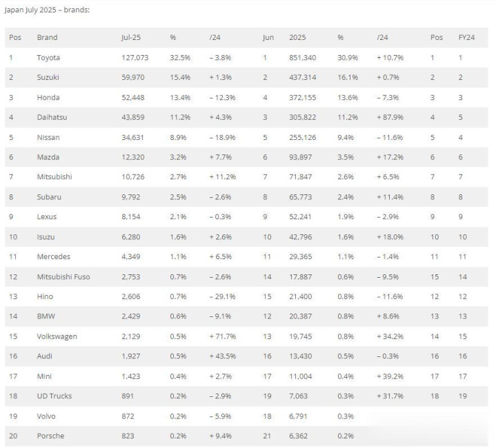Viewport: 496px width, 448px height.
Task: Click the Porsche brand name
Action: [x=50, y=436]
